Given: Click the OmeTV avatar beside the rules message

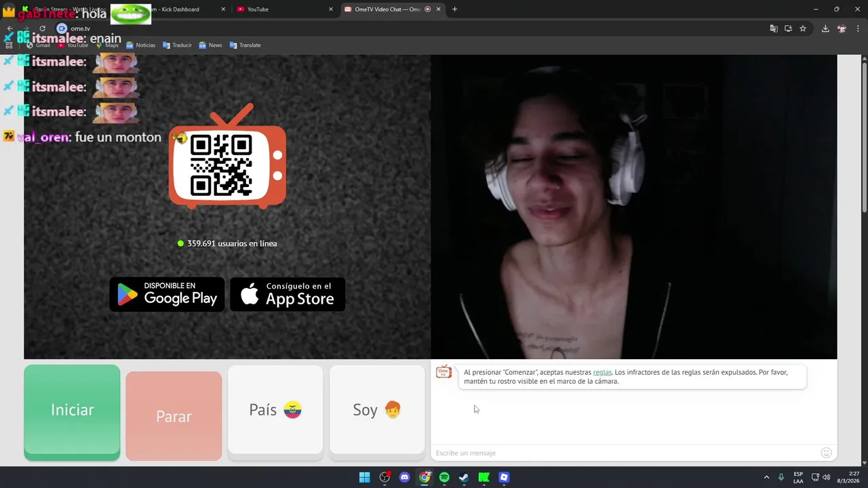Looking at the screenshot, I should (443, 372).
